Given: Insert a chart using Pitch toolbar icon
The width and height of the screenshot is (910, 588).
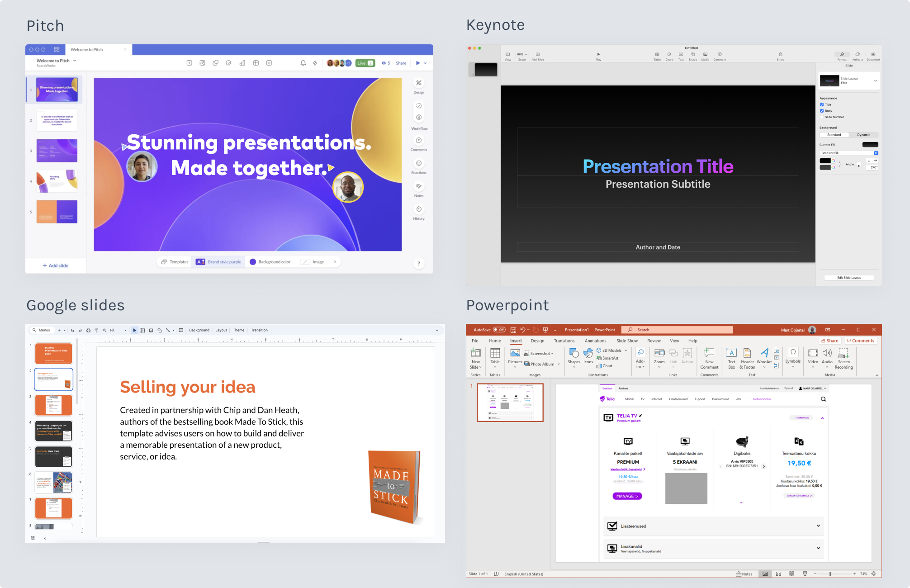Looking at the screenshot, I should tap(242, 63).
